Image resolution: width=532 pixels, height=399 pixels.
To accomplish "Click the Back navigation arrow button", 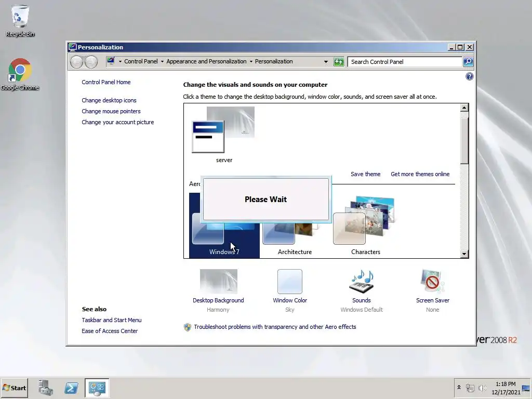I will tap(77, 62).
